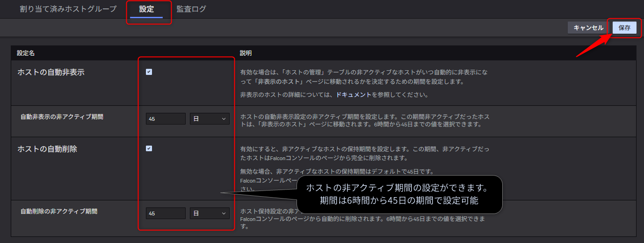This screenshot has width=644, height=243.
Task: Focus the 自動削除の非アクティブ期間 number field
Action: pos(166,213)
